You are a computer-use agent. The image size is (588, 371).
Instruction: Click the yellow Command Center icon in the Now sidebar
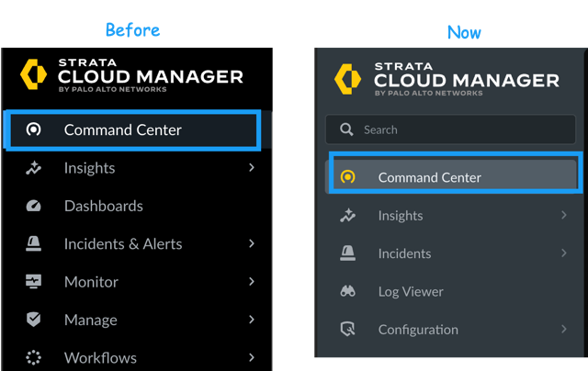click(x=347, y=177)
